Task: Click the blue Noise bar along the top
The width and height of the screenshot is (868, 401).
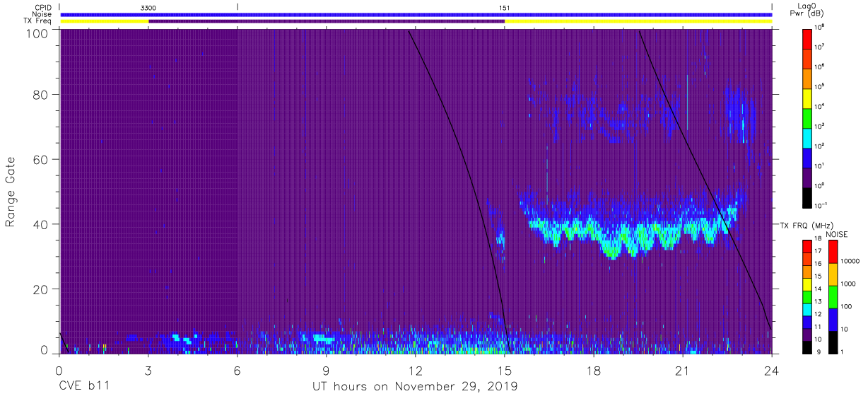Action: (x=416, y=14)
